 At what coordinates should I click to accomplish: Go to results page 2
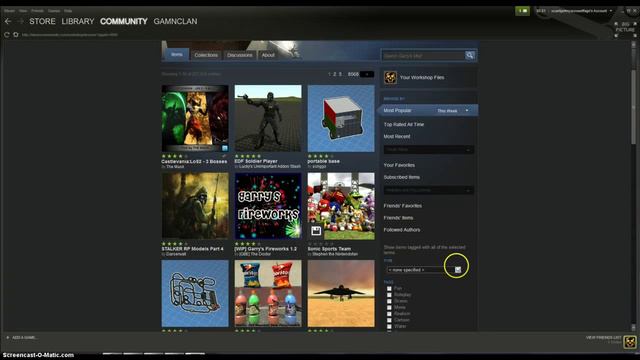(334, 74)
